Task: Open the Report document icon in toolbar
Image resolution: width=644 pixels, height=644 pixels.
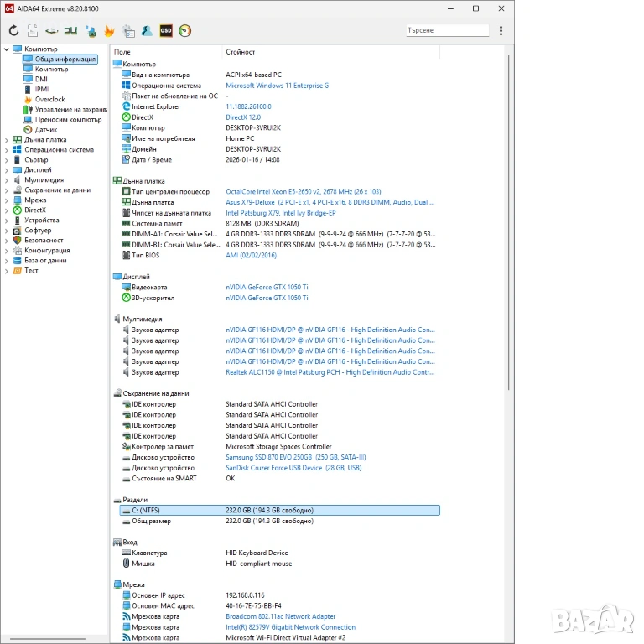Action: pyautogui.click(x=33, y=31)
